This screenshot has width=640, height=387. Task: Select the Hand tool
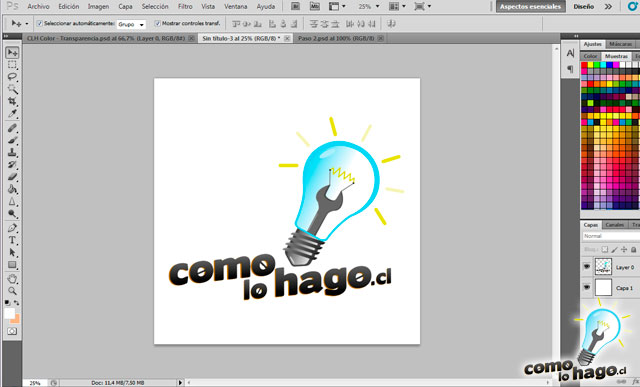tap(12, 279)
